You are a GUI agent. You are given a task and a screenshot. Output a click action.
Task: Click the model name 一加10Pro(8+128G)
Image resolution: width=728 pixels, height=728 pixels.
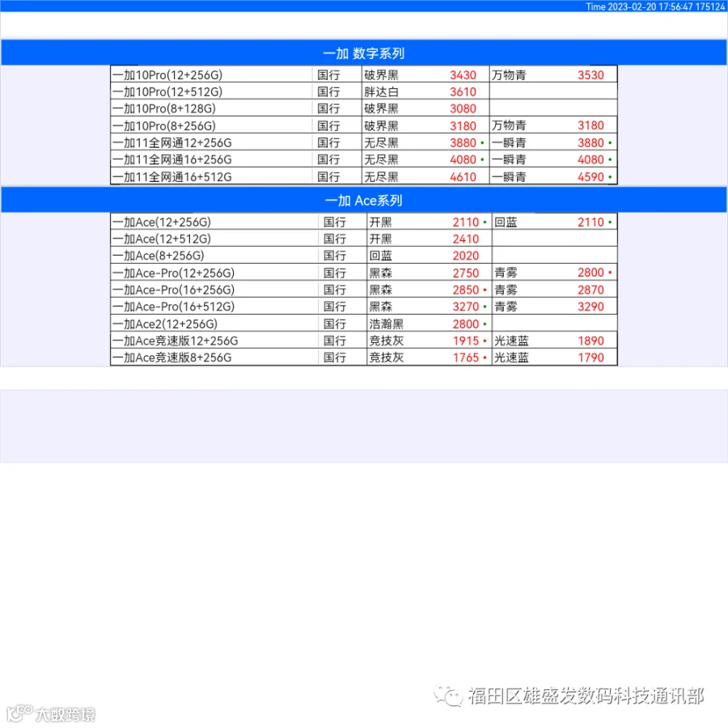pyautogui.click(x=164, y=108)
